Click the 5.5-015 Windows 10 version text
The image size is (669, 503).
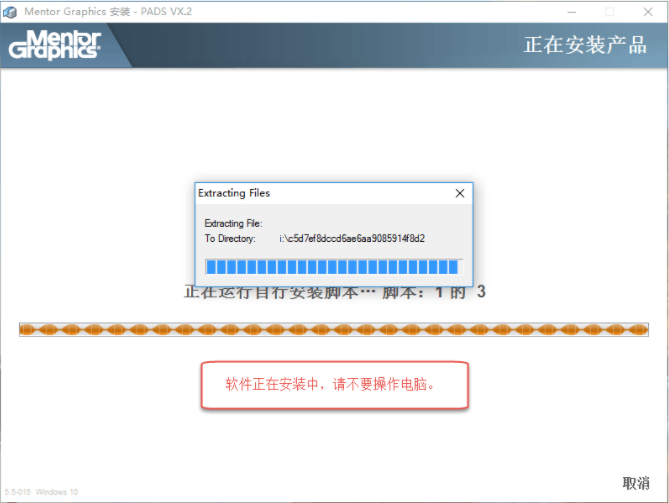[x=41, y=492]
